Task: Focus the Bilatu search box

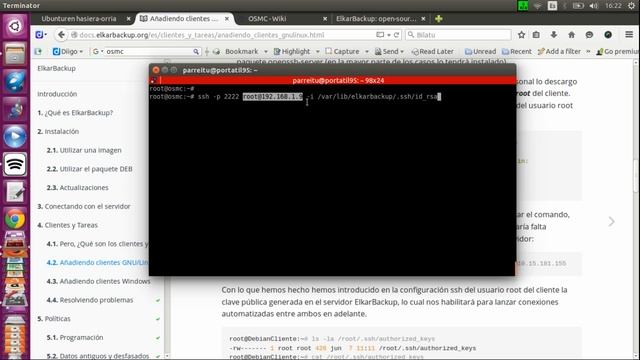Action: (458, 35)
